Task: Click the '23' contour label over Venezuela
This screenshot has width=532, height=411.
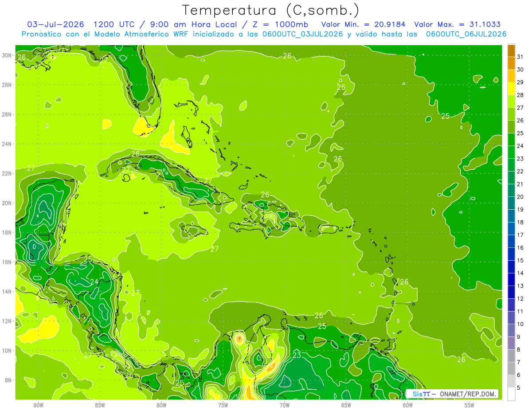Action: [x=297, y=355]
